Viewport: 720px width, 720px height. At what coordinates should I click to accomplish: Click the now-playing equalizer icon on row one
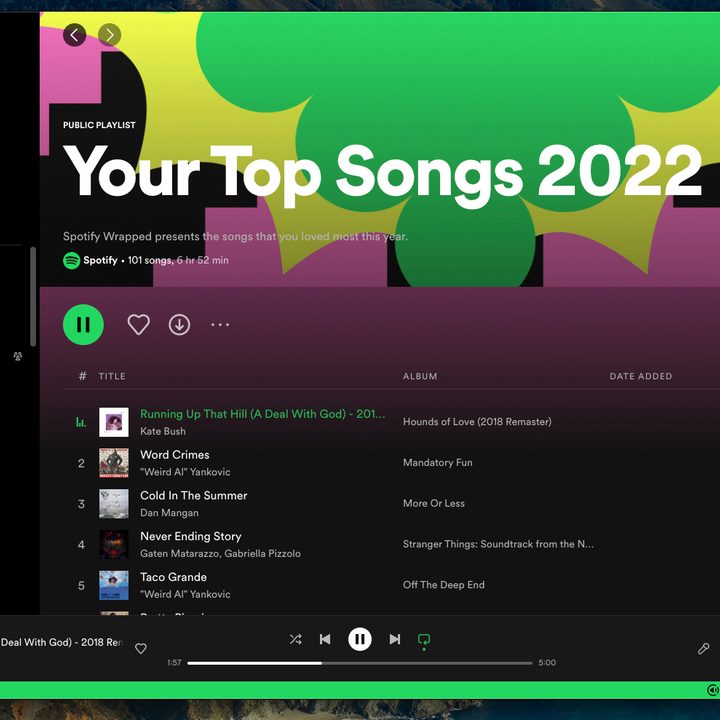(x=81, y=422)
